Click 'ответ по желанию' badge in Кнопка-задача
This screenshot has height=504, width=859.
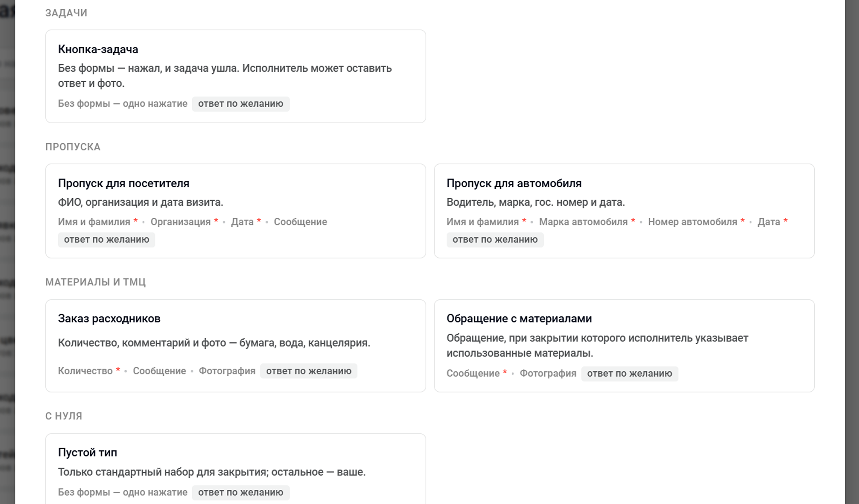point(241,104)
